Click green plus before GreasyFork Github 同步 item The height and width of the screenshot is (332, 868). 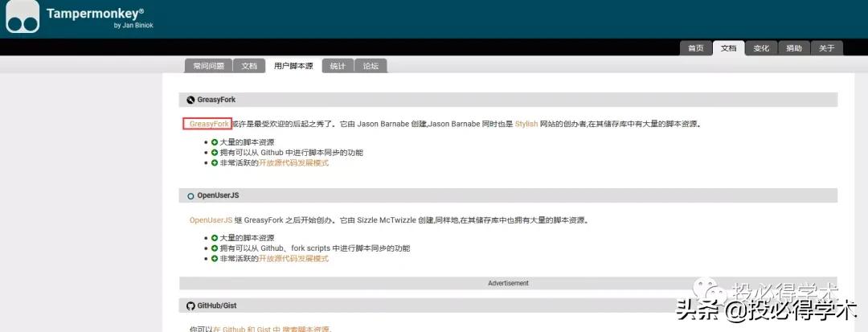[215, 153]
